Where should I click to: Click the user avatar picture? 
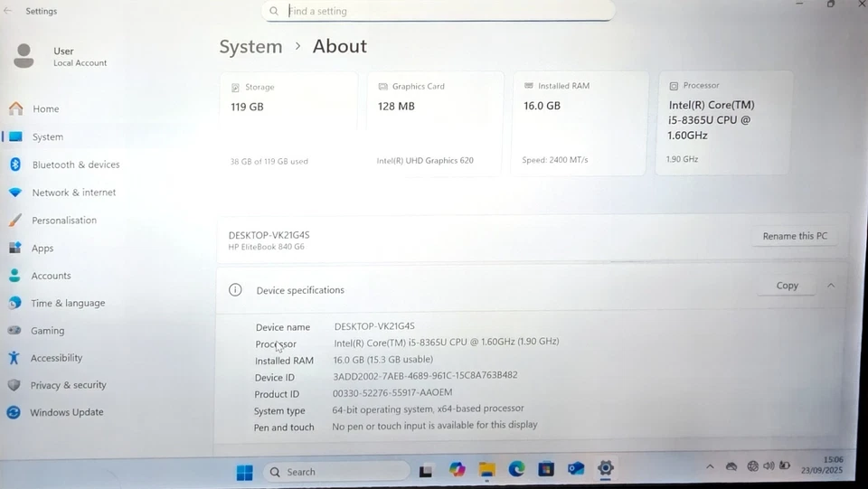24,56
